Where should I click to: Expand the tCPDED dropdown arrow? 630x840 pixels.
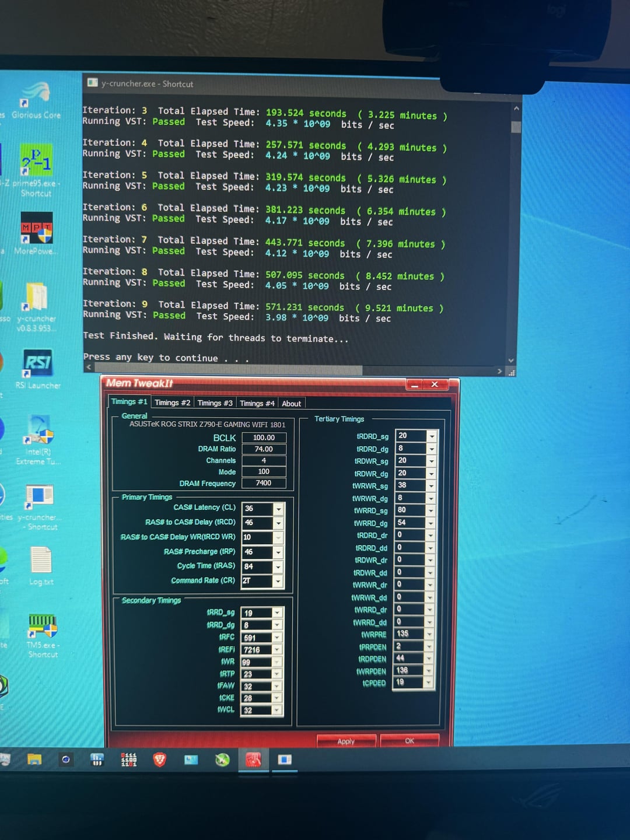[x=429, y=682]
